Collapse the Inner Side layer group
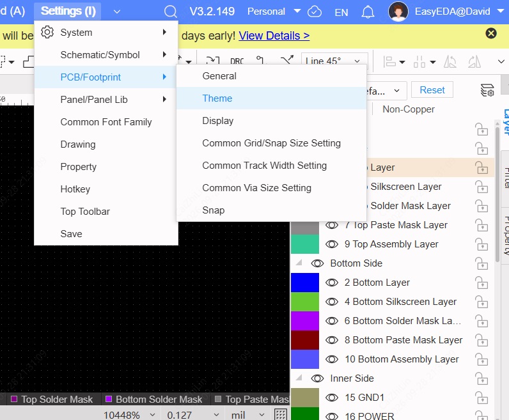This screenshot has width=509, height=420. click(299, 377)
